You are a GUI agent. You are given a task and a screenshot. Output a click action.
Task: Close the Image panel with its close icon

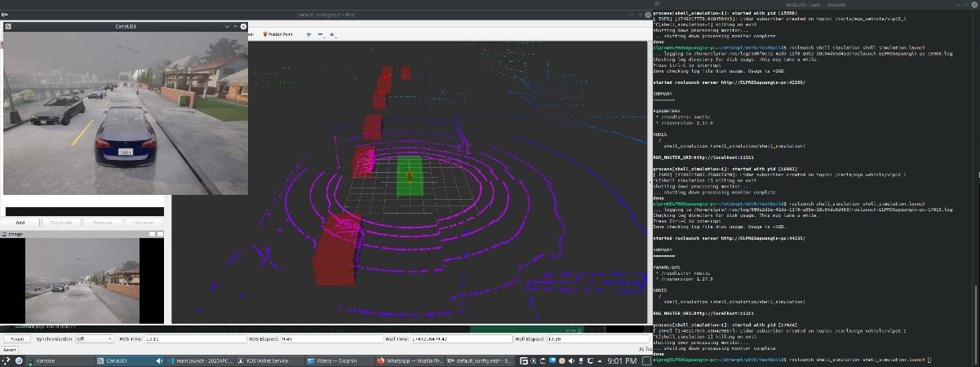tap(160, 235)
